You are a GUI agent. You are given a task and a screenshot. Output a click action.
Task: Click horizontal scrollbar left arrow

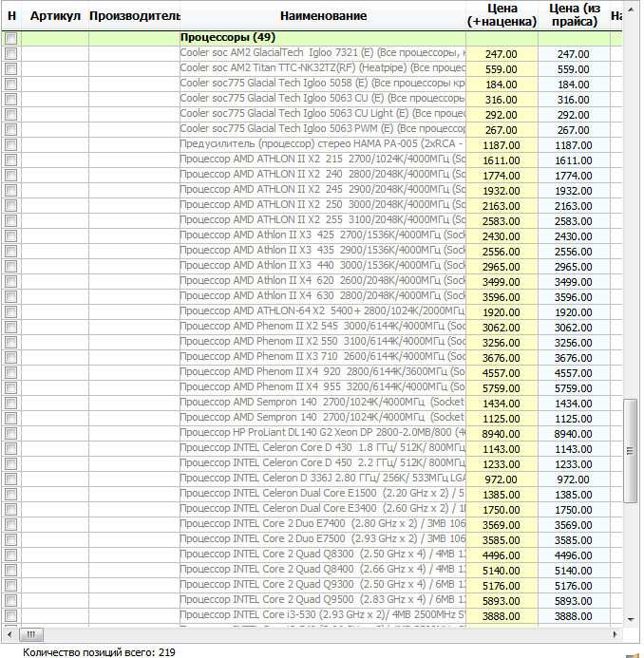9,634
